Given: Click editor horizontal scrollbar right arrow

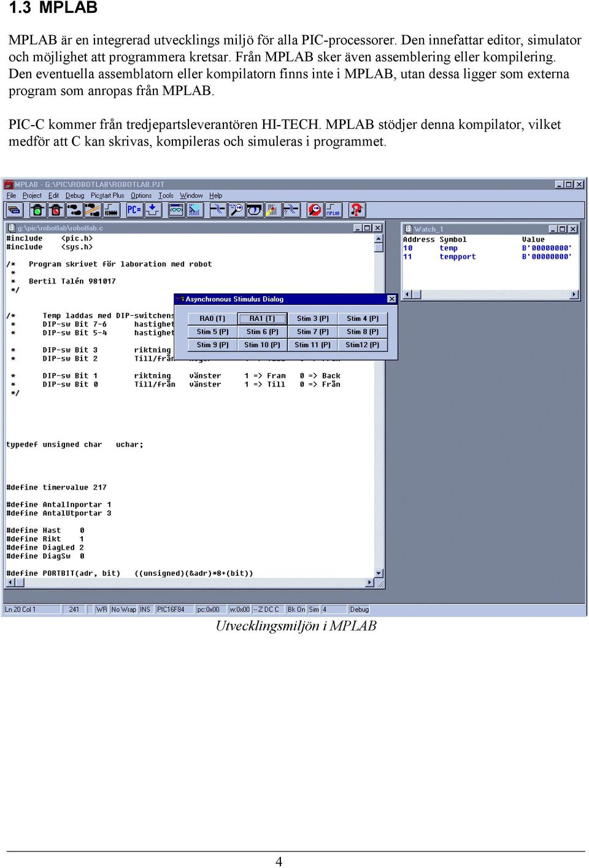Looking at the screenshot, I should click(x=370, y=582).
